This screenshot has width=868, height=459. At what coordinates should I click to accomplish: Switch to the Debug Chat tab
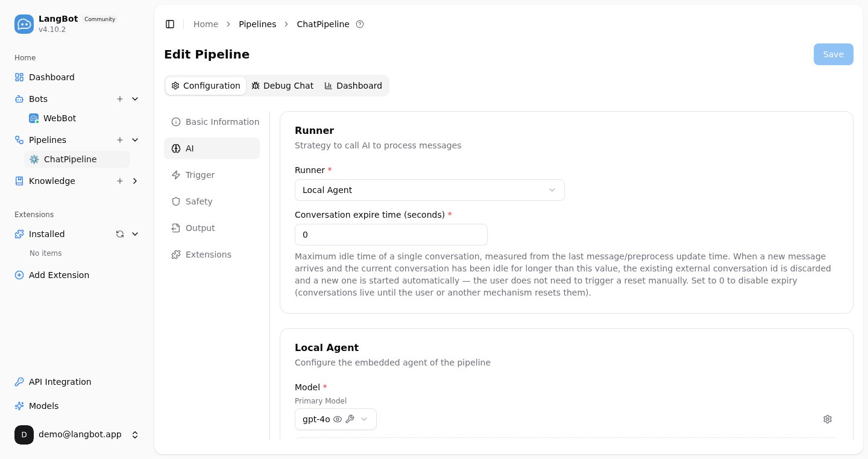click(x=283, y=86)
